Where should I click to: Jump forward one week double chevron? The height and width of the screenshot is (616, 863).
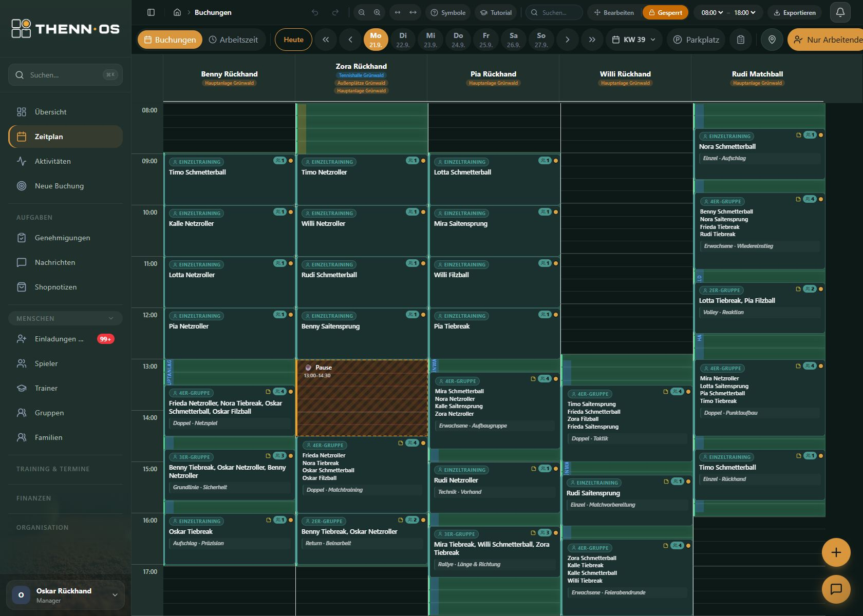[x=592, y=40]
